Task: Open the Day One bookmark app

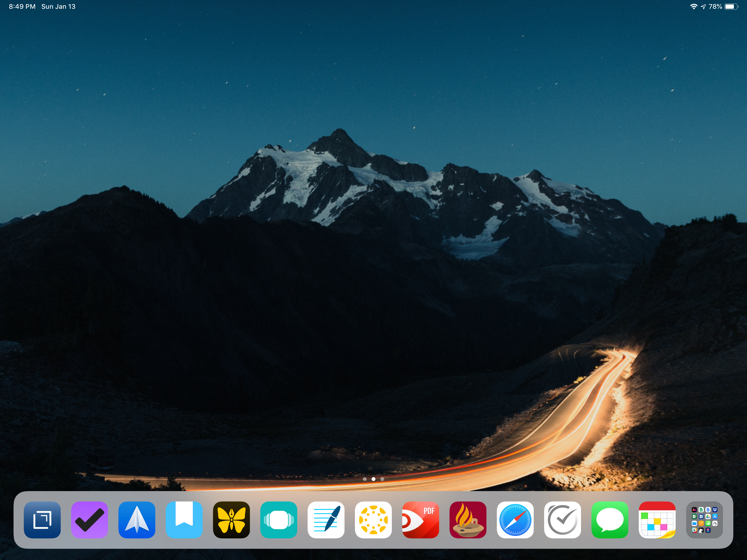Action: coord(184,520)
